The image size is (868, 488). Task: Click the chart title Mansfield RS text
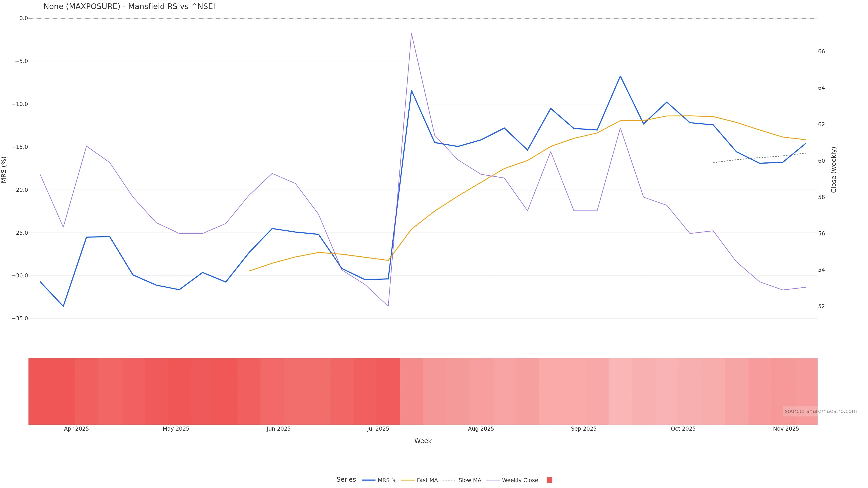pos(129,6)
